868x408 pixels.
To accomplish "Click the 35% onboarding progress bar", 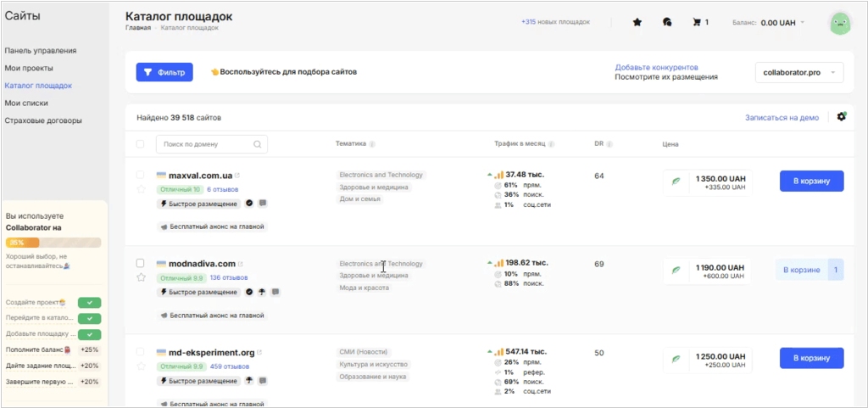I will [x=53, y=243].
